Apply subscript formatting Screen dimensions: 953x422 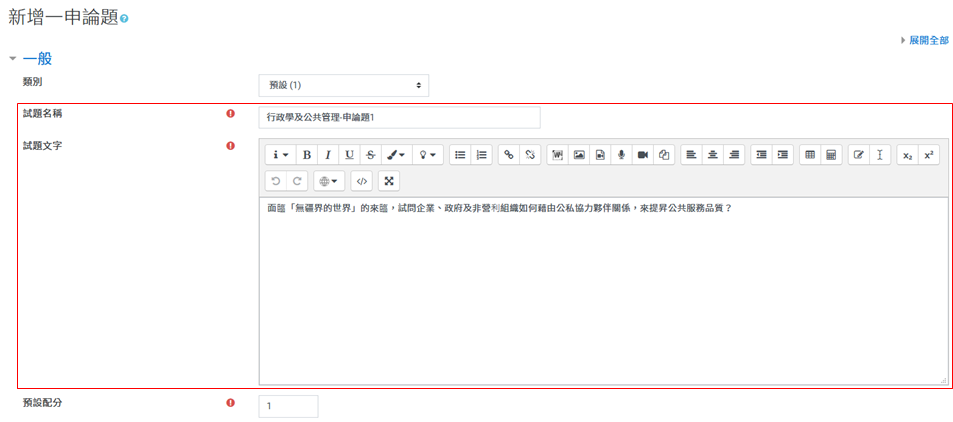pos(907,155)
